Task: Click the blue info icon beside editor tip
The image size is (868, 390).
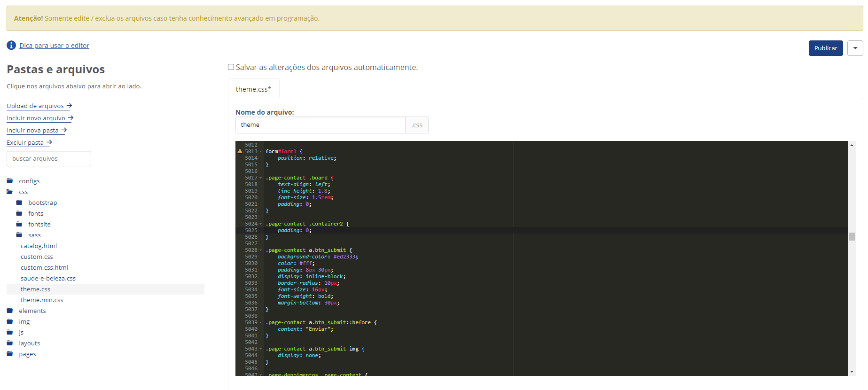Action: (x=11, y=45)
